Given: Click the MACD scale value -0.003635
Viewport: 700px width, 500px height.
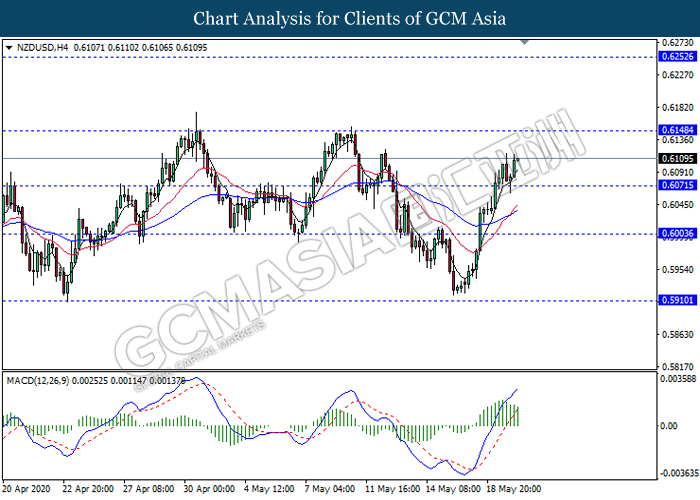Looking at the screenshot, I should 678,473.
